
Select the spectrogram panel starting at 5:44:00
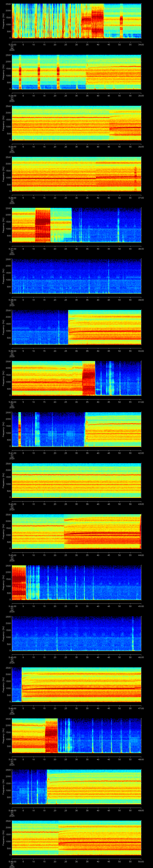pos(77,583)
